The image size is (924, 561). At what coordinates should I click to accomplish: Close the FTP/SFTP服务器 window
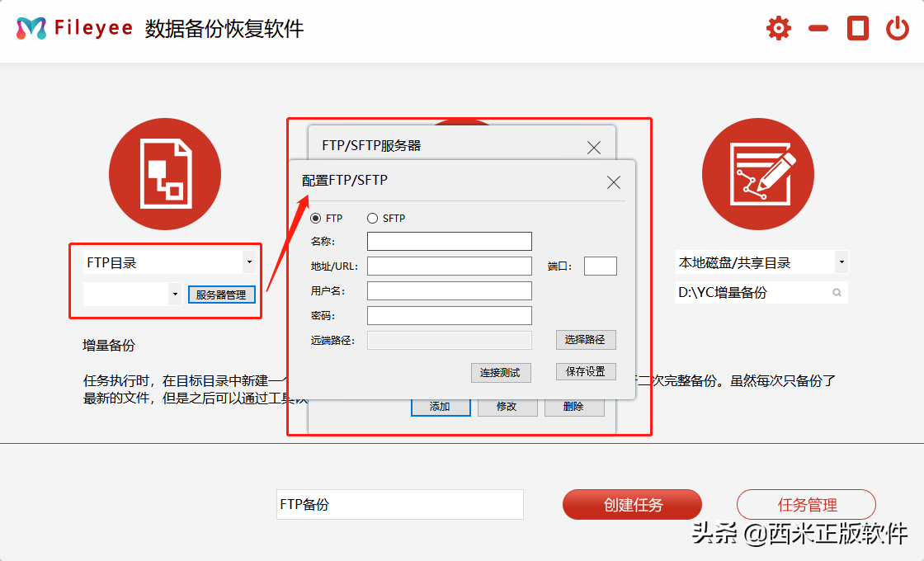(593, 147)
